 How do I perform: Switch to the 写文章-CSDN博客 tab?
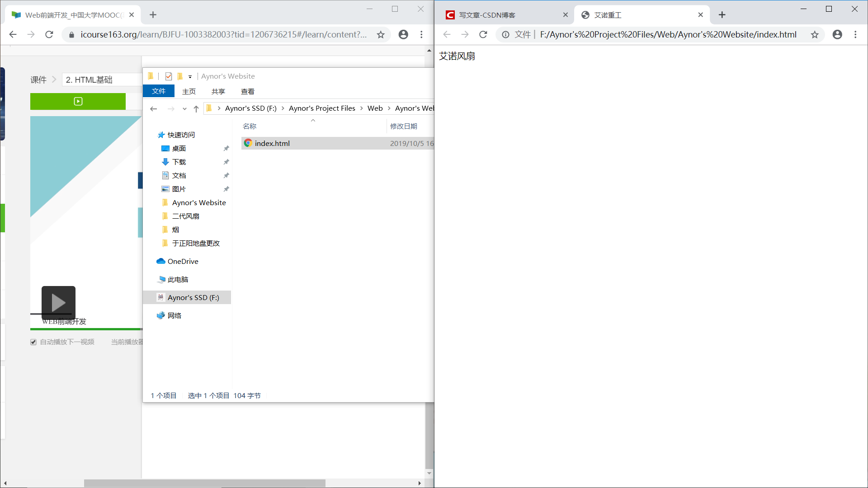click(x=506, y=15)
